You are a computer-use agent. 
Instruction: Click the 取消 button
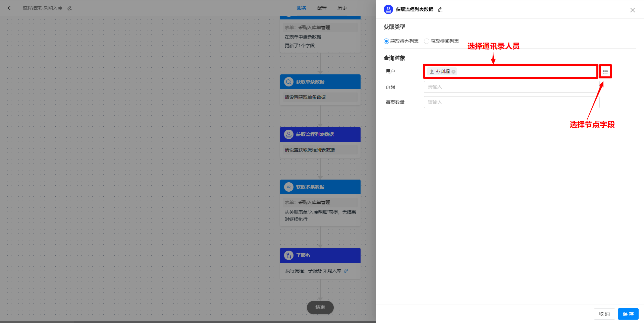[604, 314]
